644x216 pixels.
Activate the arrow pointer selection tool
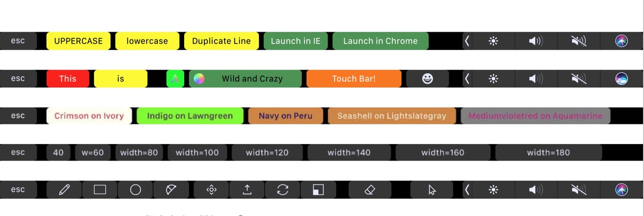click(x=432, y=190)
